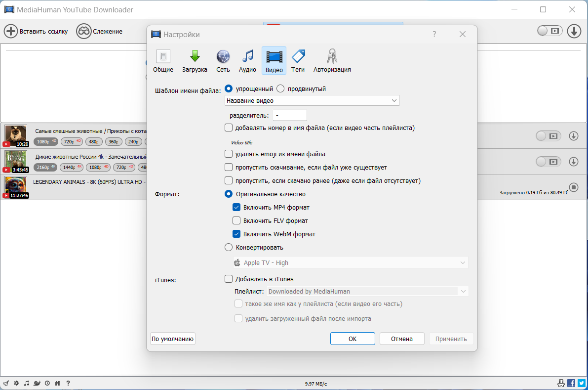Enable Включить FLV формат checkbox
Screen dimensions: 588x390
click(x=236, y=220)
